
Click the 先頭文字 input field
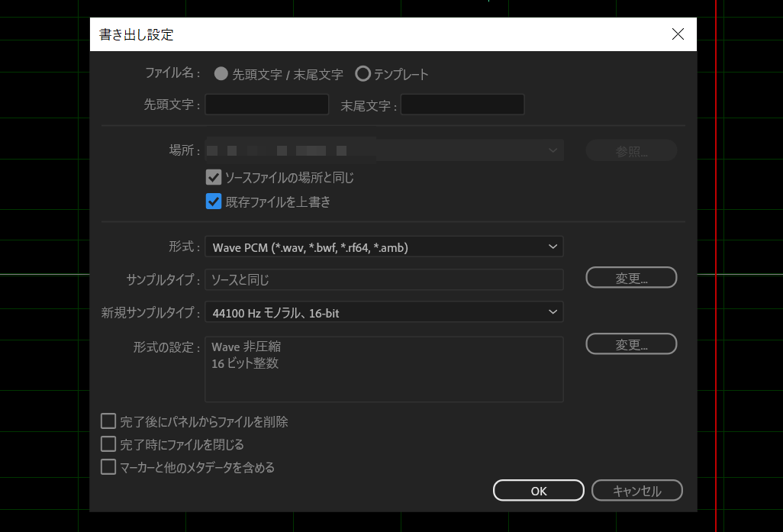266,105
